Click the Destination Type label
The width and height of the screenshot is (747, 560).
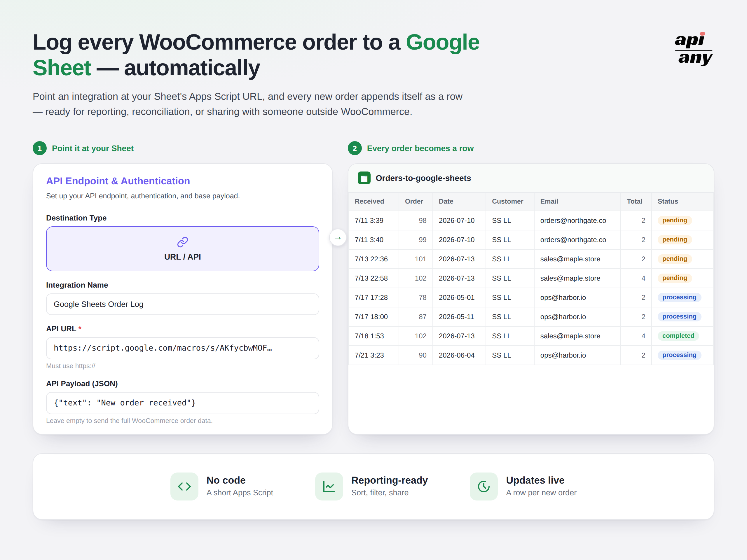click(x=76, y=218)
